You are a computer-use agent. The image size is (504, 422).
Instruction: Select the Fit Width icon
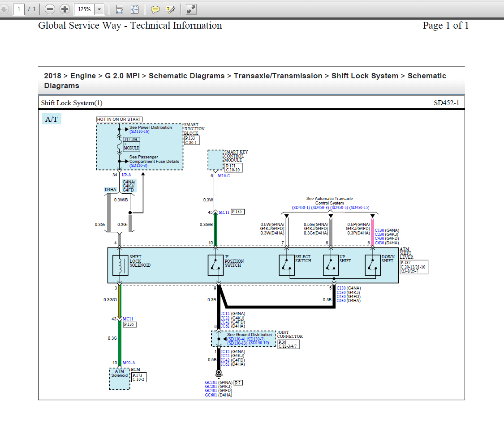(120, 9)
